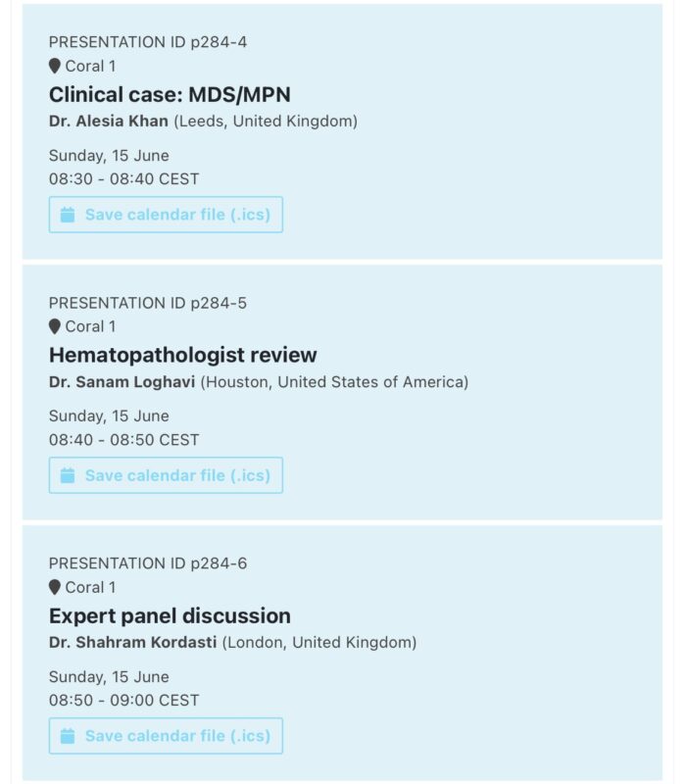Save calendar file for Expert panel discussion
The image size is (685, 784).
[x=166, y=736]
